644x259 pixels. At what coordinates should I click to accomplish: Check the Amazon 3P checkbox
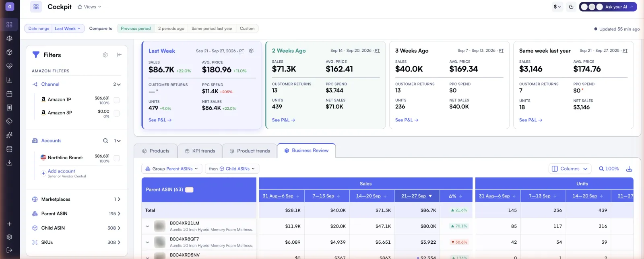(x=117, y=113)
